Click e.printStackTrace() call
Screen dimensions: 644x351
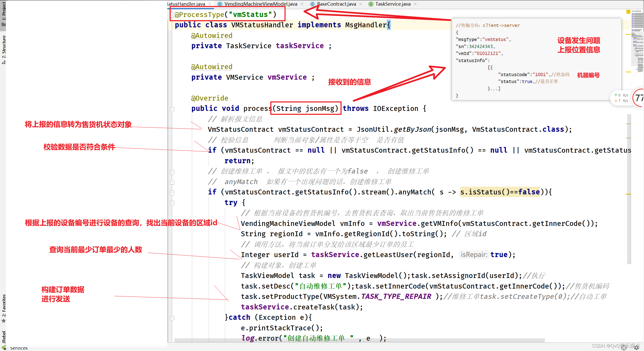pyautogui.click(x=282, y=328)
